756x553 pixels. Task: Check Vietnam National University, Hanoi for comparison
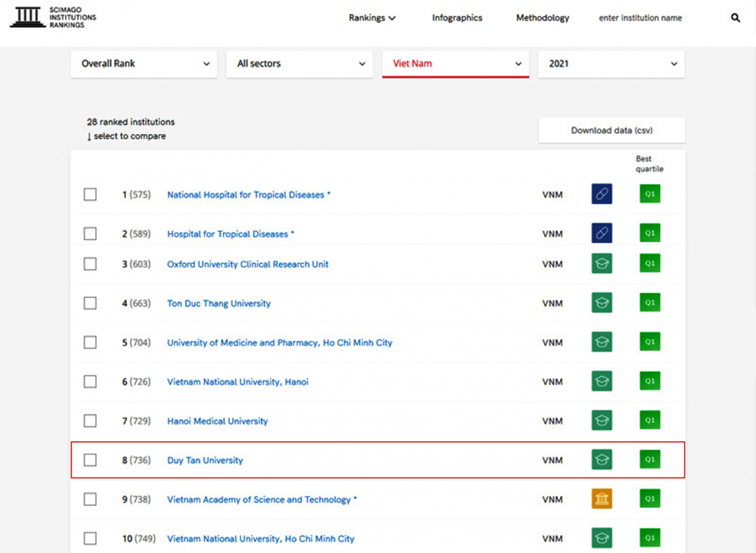90,382
